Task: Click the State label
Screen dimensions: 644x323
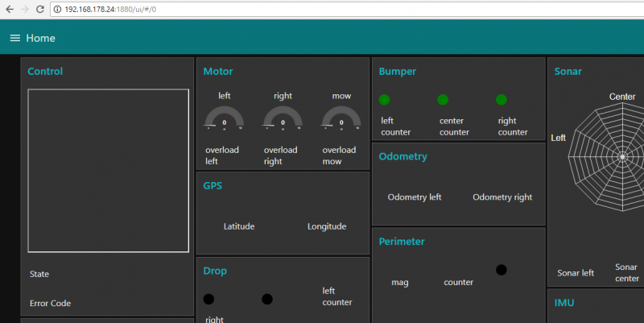Action: pyautogui.click(x=39, y=274)
